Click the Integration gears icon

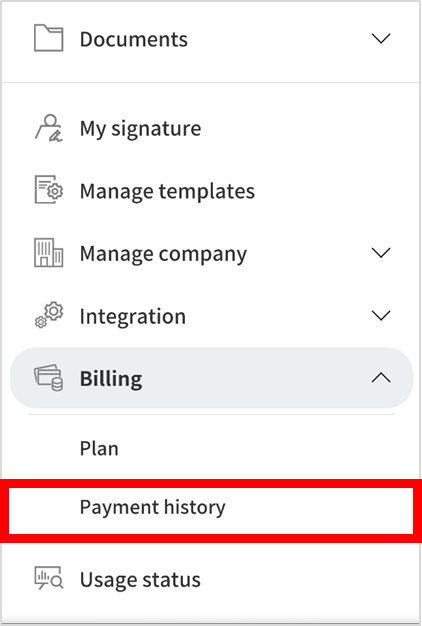coord(48,315)
